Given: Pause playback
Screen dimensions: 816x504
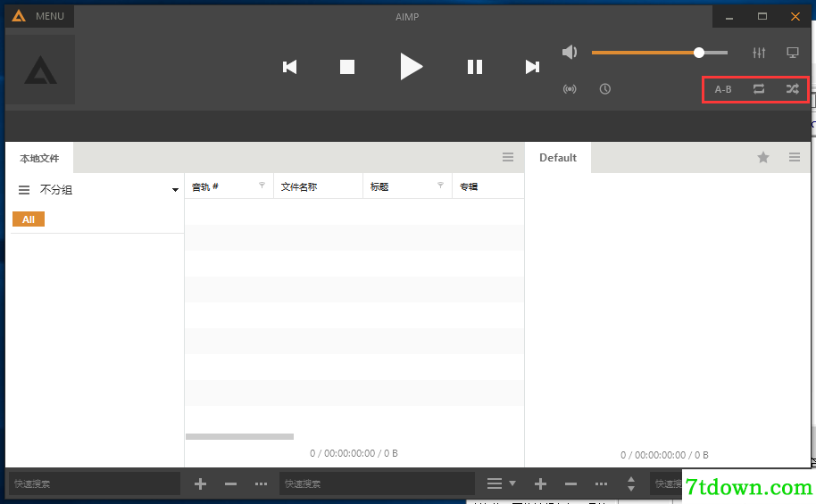Looking at the screenshot, I should point(475,67).
